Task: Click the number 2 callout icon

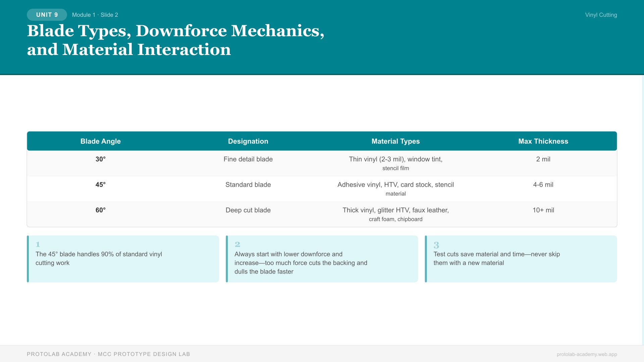Action: pos(237,244)
